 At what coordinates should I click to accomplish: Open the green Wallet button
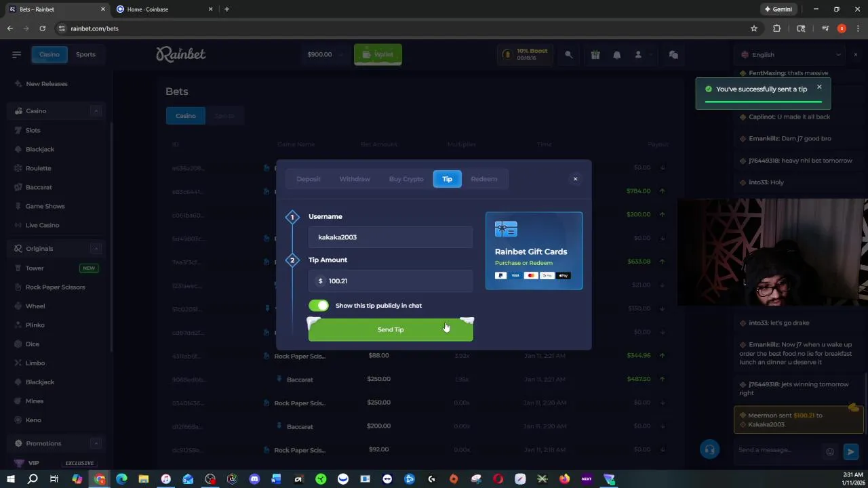(x=378, y=54)
